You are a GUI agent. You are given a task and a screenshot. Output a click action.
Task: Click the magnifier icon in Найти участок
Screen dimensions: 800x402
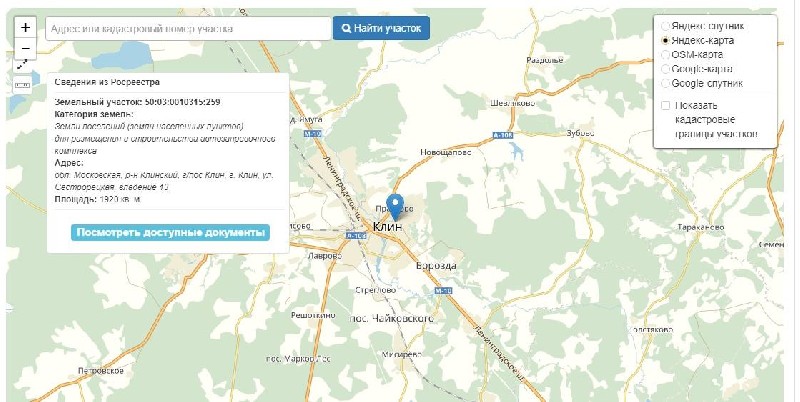[347, 28]
